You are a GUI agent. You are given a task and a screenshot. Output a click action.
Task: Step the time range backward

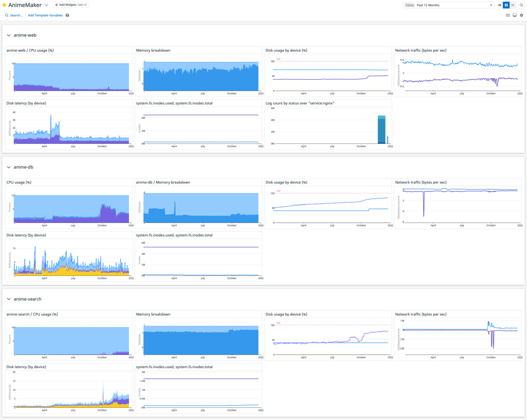500,5
